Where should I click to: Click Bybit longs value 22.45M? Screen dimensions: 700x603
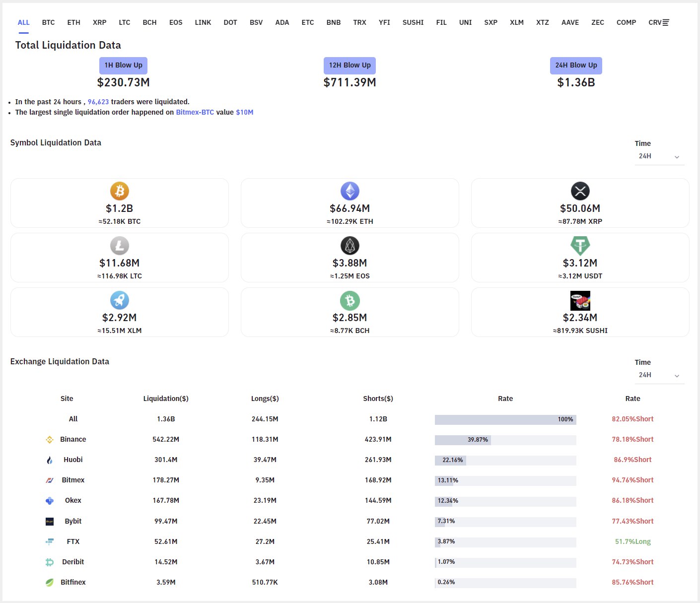pyautogui.click(x=265, y=521)
